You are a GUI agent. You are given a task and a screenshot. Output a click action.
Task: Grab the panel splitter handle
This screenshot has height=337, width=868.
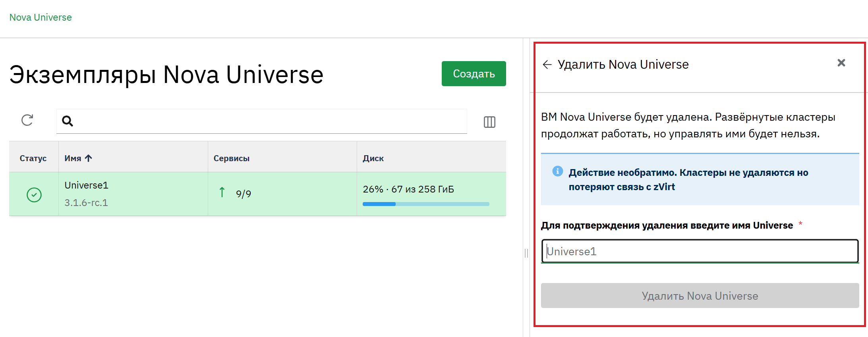[x=526, y=253]
